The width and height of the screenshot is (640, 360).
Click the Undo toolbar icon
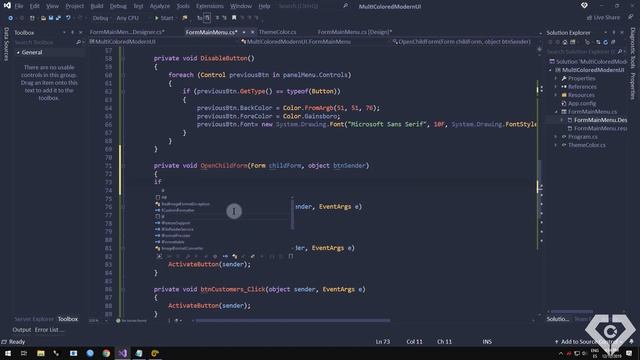coord(68,18)
